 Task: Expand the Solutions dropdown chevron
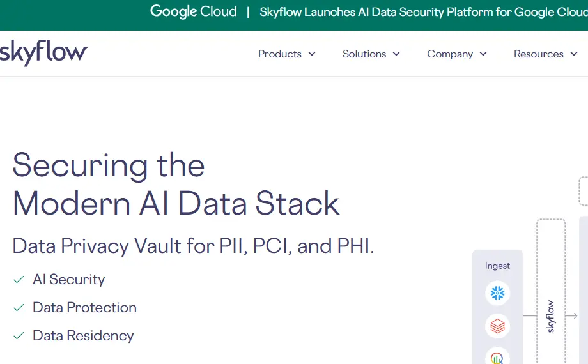tap(396, 54)
